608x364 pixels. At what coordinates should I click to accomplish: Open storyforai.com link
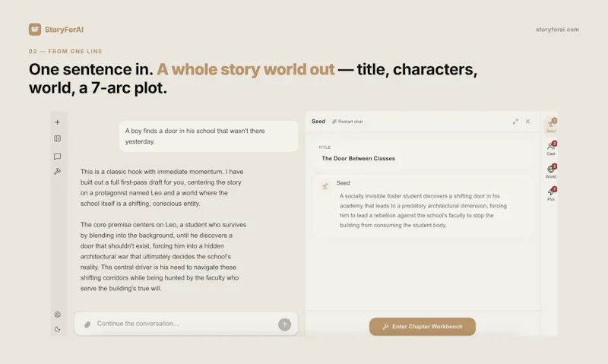557,30
